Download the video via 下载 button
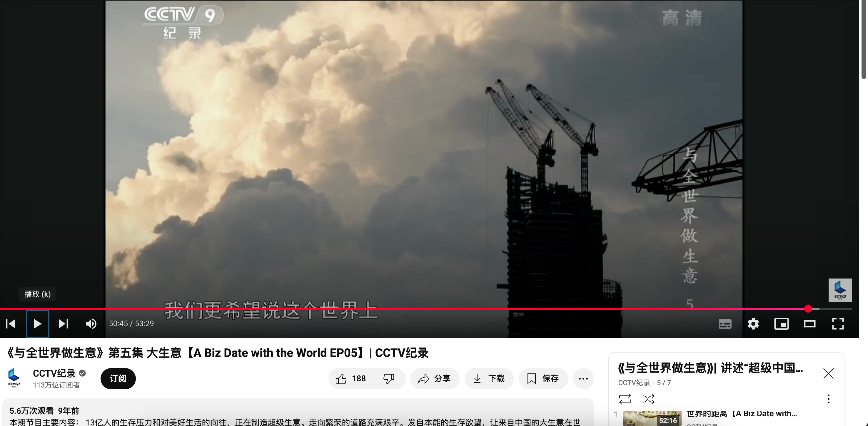 pos(489,378)
